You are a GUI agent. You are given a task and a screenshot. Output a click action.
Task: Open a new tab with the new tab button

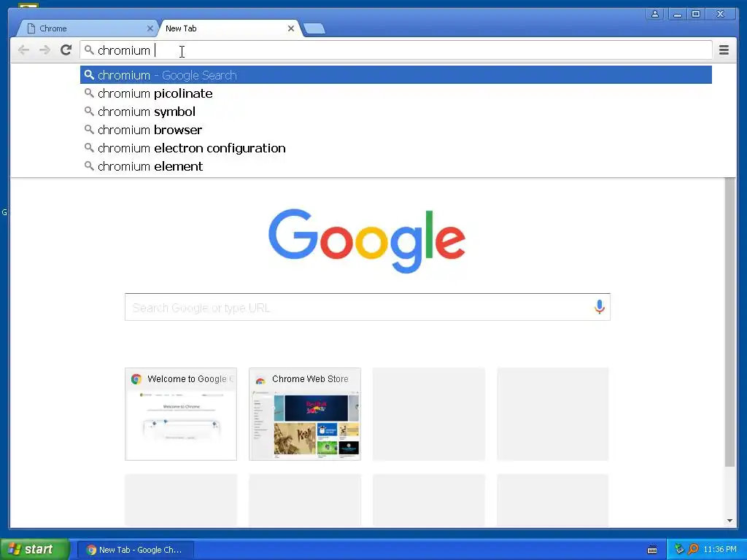314,28
